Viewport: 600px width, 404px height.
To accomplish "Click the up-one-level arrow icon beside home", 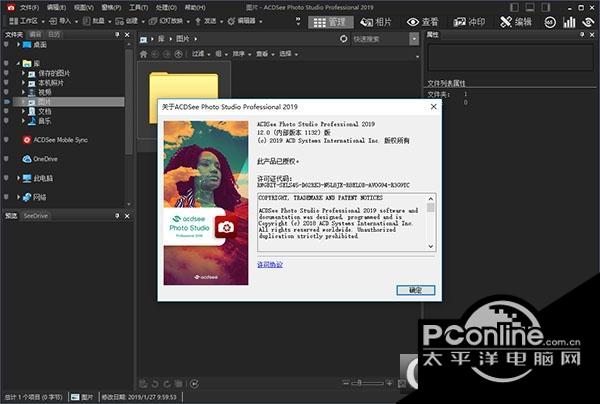I will 178,54.
